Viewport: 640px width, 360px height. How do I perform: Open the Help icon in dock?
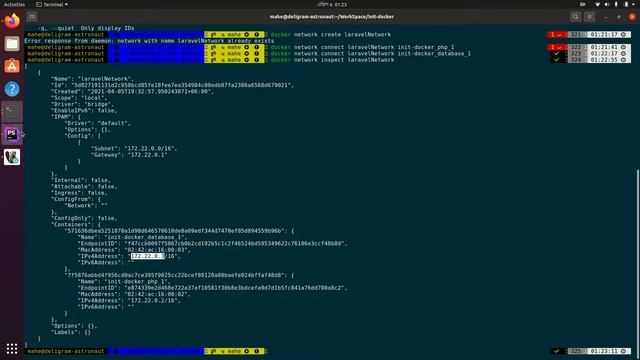(12, 89)
